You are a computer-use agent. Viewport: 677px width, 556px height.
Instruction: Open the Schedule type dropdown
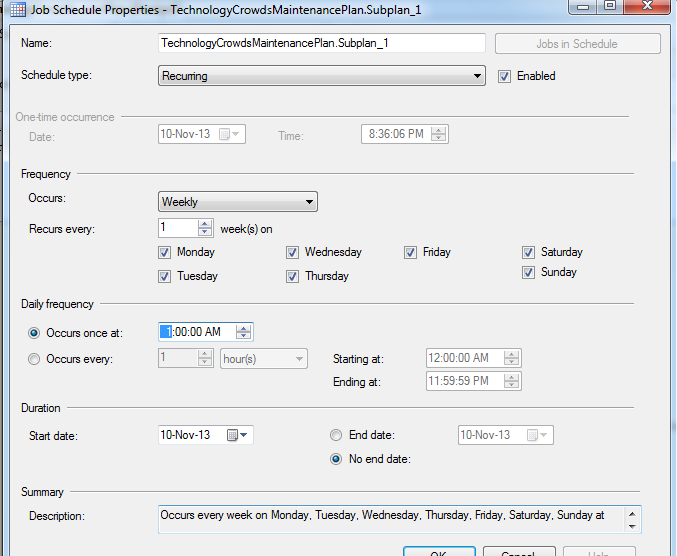pyautogui.click(x=322, y=76)
